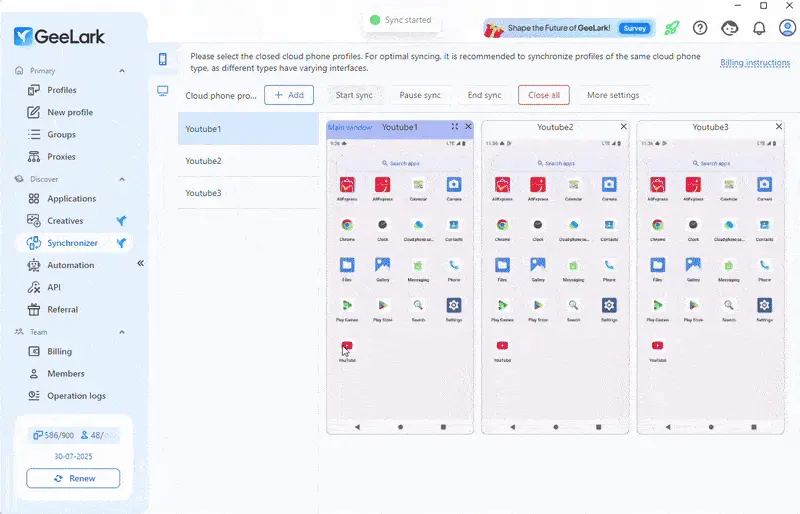Open More settings
Image resolution: width=800 pixels, height=514 pixels.
click(x=613, y=95)
